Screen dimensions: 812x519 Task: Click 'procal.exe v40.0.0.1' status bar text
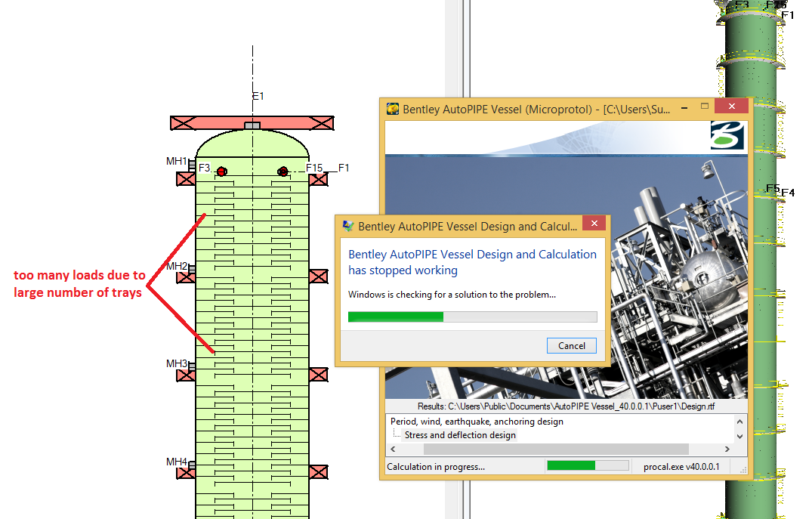click(681, 467)
